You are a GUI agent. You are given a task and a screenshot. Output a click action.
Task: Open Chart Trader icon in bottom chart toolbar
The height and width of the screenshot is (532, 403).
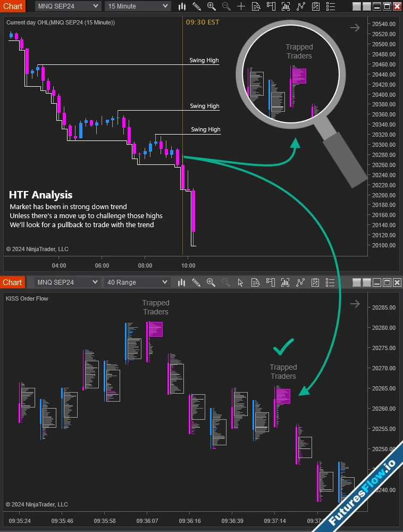point(271,282)
